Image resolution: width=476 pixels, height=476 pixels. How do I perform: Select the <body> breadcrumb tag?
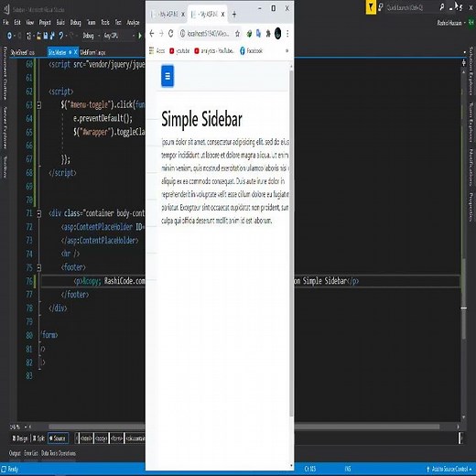tap(101, 438)
